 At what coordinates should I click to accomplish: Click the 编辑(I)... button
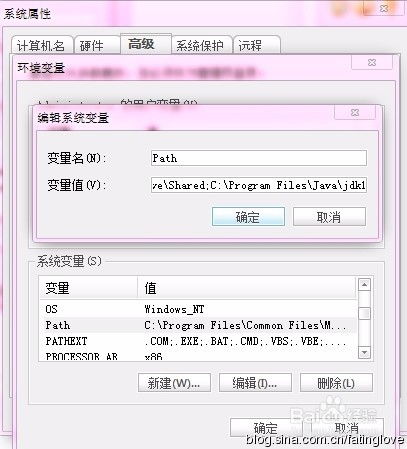(255, 383)
